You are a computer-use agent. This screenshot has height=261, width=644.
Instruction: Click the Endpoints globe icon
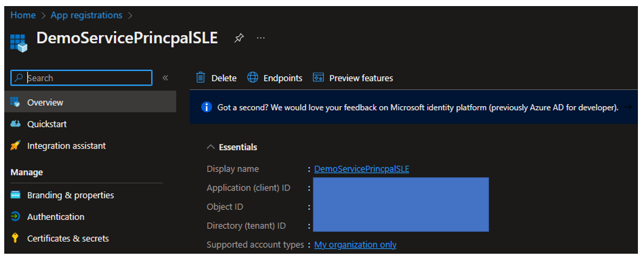pos(253,77)
